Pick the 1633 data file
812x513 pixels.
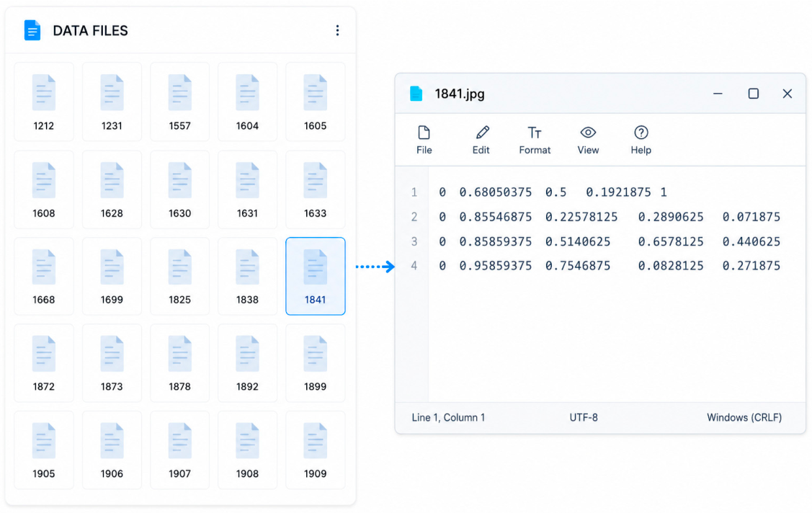point(316,189)
